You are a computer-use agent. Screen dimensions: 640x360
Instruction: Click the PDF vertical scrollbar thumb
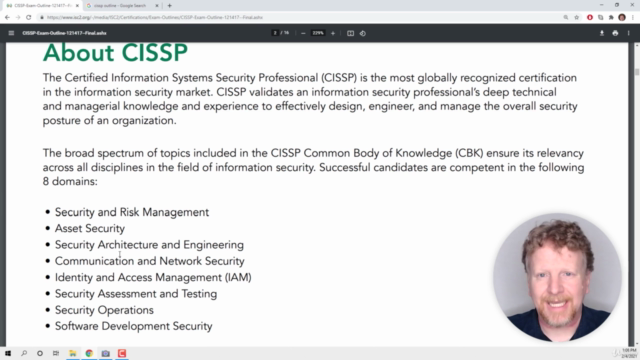click(636, 72)
